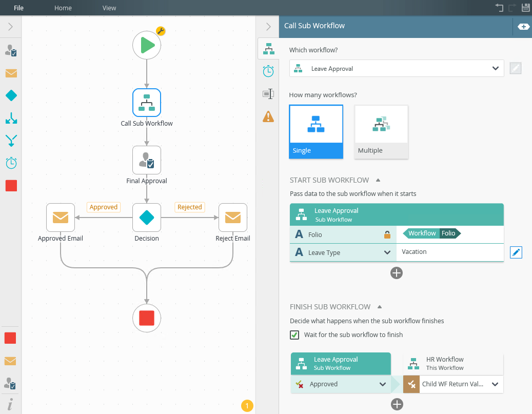Click the lock icon on Folio row

[x=387, y=234]
